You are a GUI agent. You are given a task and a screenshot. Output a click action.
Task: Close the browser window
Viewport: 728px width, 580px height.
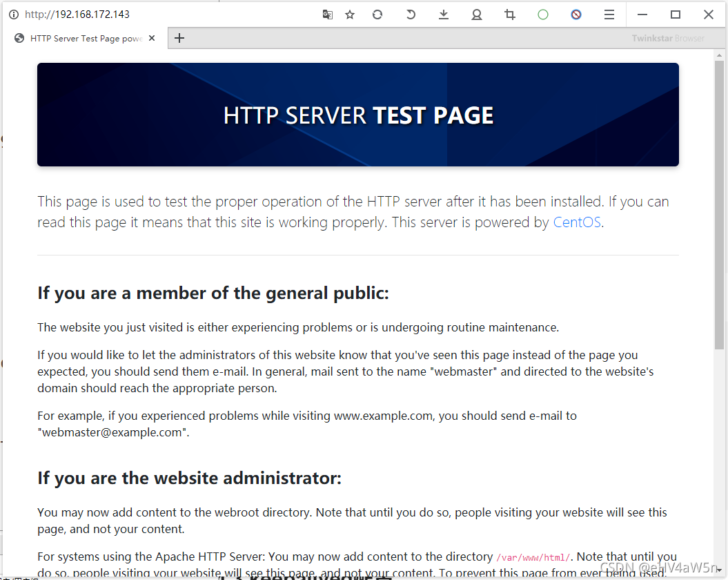pos(709,14)
